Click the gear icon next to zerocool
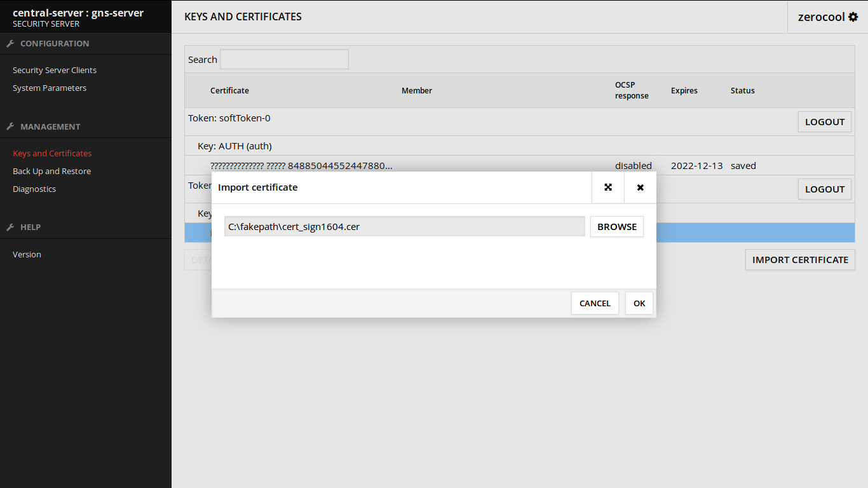868x488 pixels. pos(853,17)
